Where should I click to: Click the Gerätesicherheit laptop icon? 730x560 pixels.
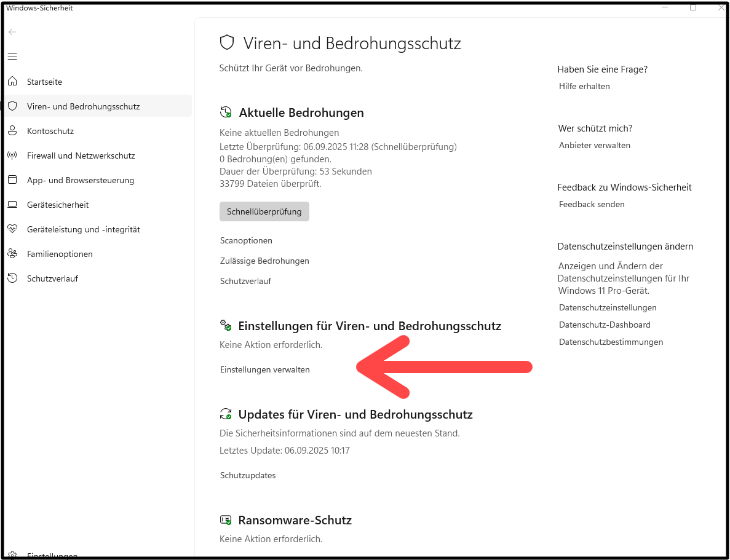[x=12, y=205]
